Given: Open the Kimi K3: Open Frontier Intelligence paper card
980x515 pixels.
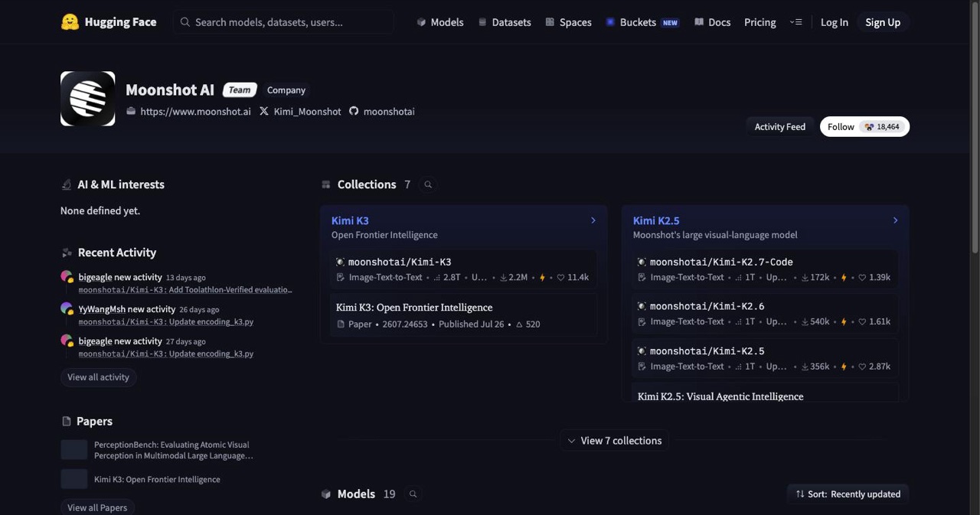Looking at the screenshot, I should [463, 315].
